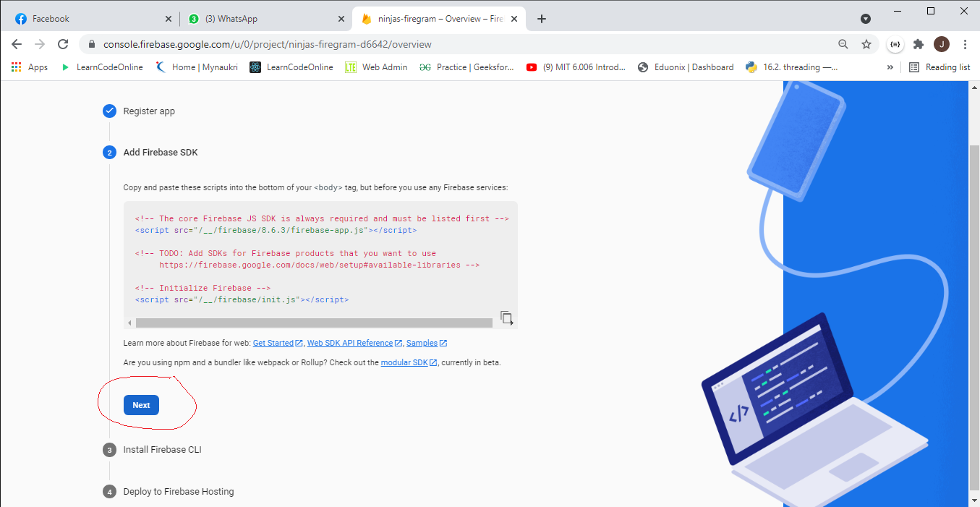Open the LearnCodeOnline bookmark with React icon
980x507 pixels.
coord(291,67)
